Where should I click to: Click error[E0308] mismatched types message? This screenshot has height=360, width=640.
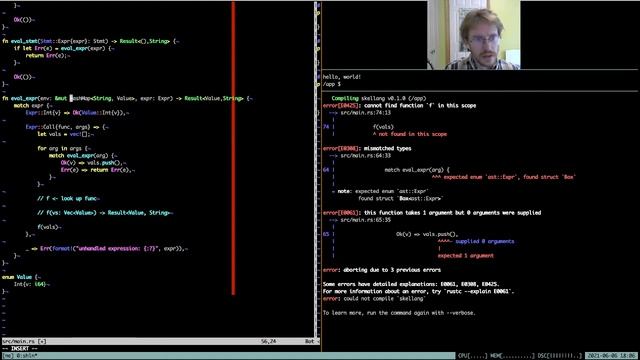coord(367,149)
